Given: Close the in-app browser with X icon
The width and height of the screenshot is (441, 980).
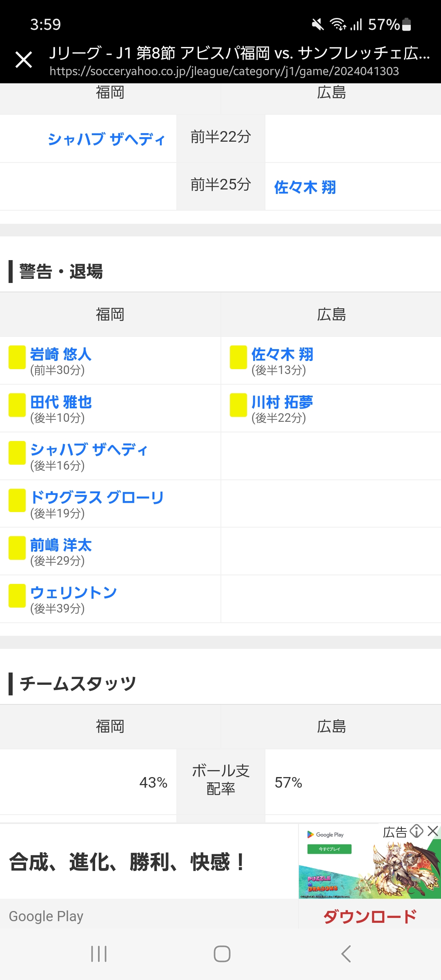Looking at the screenshot, I should (x=24, y=60).
